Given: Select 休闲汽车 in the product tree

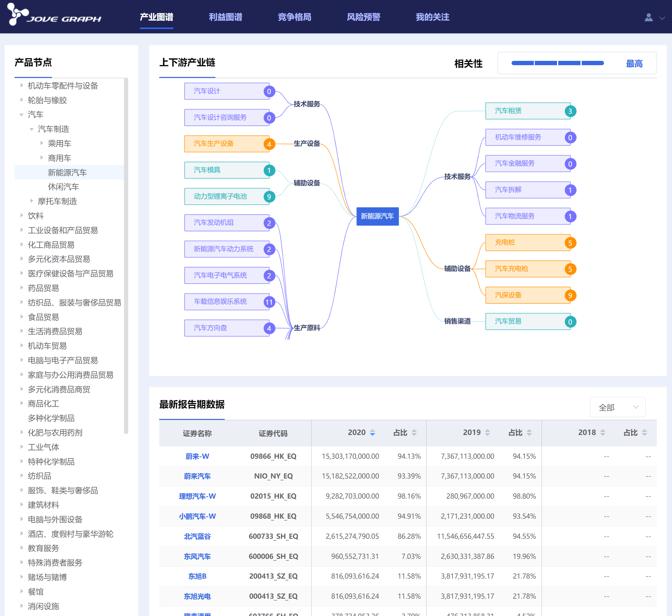Looking at the screenshot, I should point(63,187).
